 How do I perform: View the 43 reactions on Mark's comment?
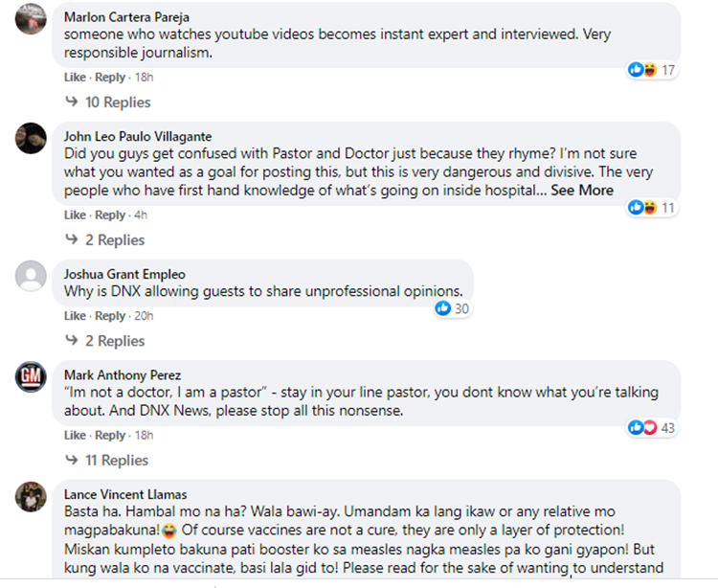click(652, 427)
